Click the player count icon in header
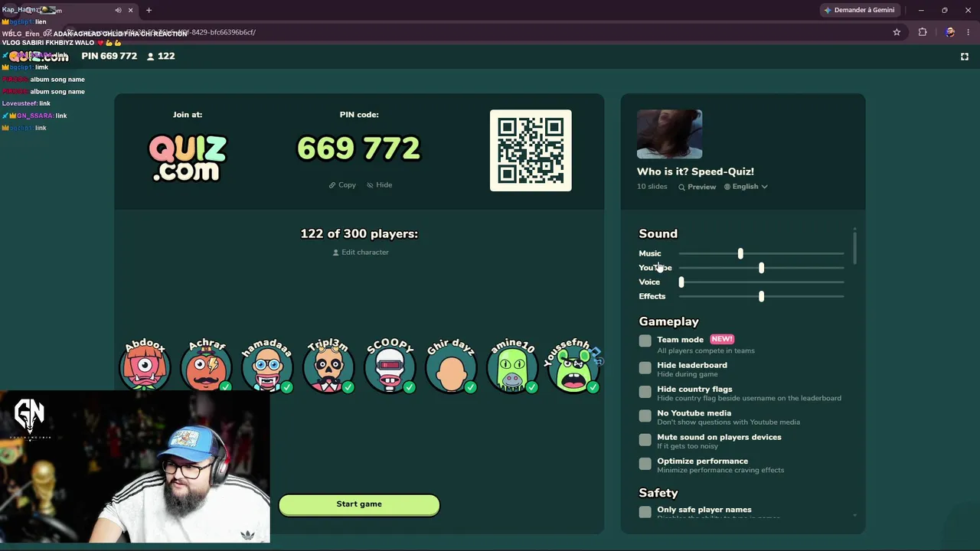This screenshot has width=980, height=551. pyautogui.click(x=150, y=57)
